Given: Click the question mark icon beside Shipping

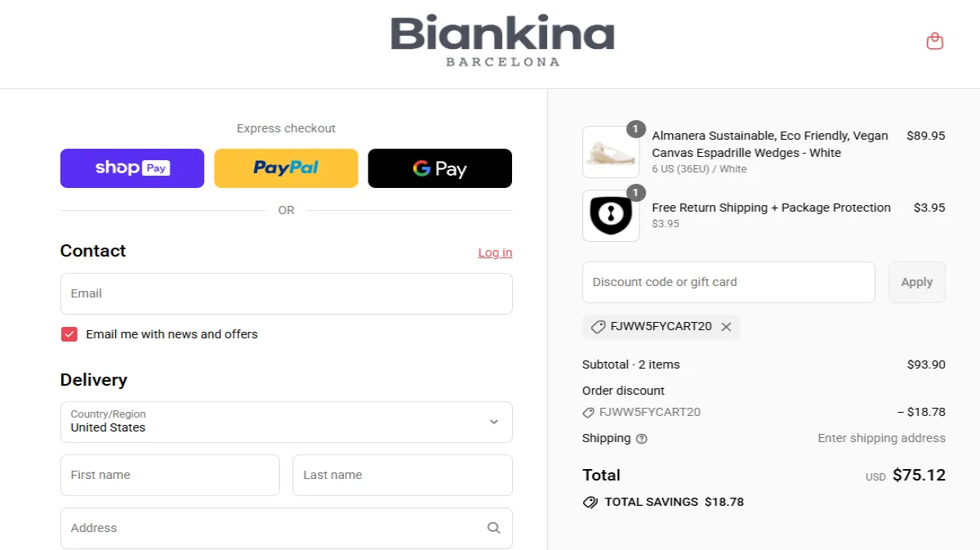Looking at the screenshot, I should click(x=642, y=439).
